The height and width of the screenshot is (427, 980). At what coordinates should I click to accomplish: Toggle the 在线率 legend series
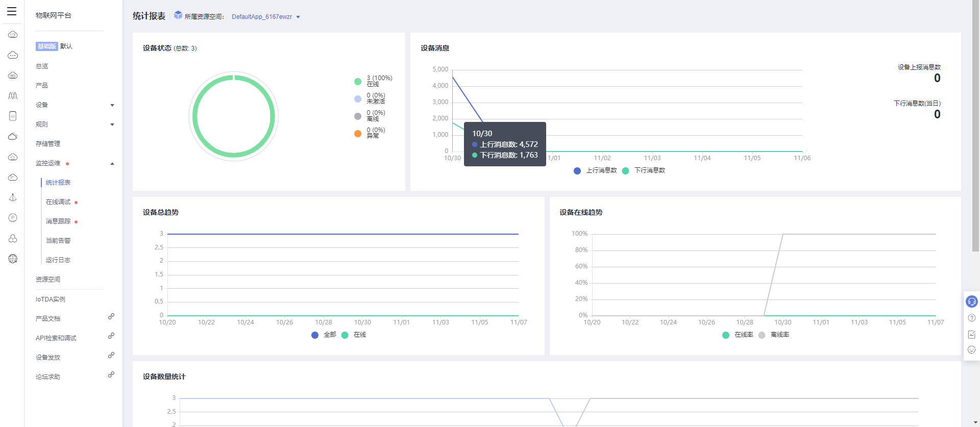pyautogui.click(x=738, y=335)
